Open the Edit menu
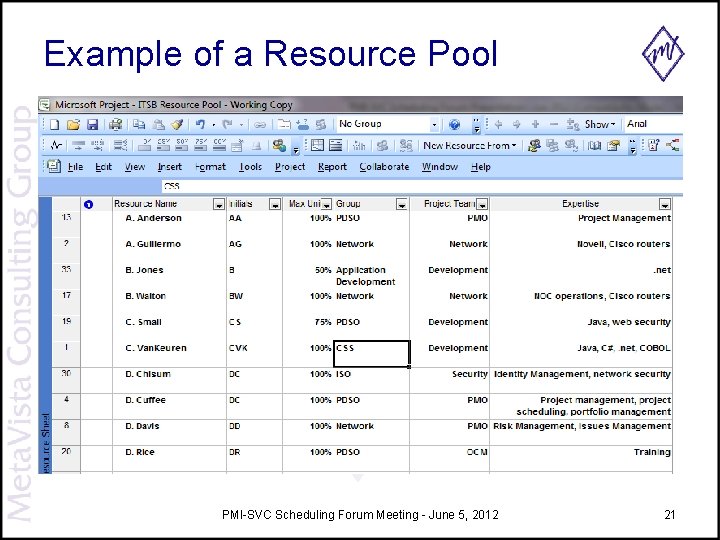The image size is (720, 540). click(103, 167)
